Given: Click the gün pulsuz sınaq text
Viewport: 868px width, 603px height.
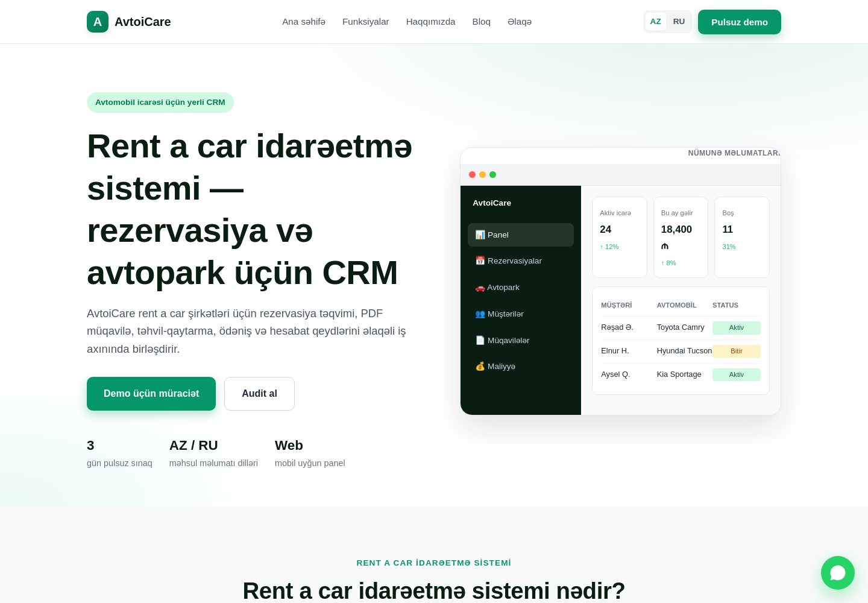Looking at the screenshot, I should [x=119, y=463].
